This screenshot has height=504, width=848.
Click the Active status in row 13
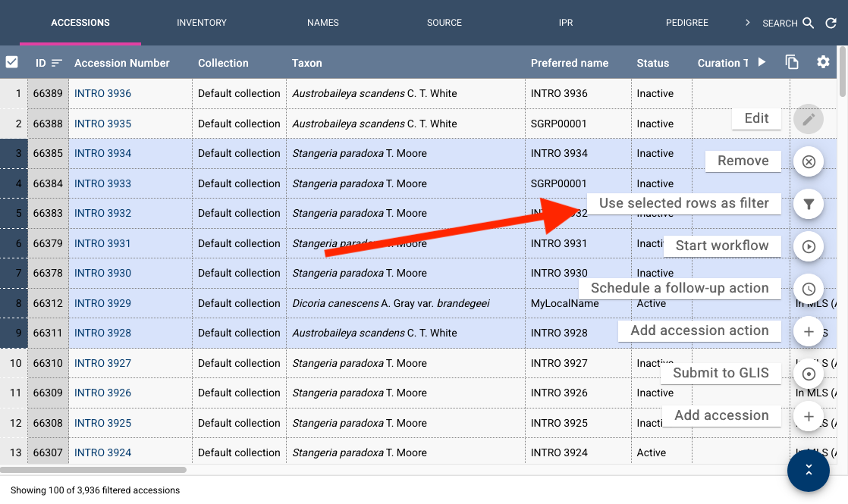[651, 453]
